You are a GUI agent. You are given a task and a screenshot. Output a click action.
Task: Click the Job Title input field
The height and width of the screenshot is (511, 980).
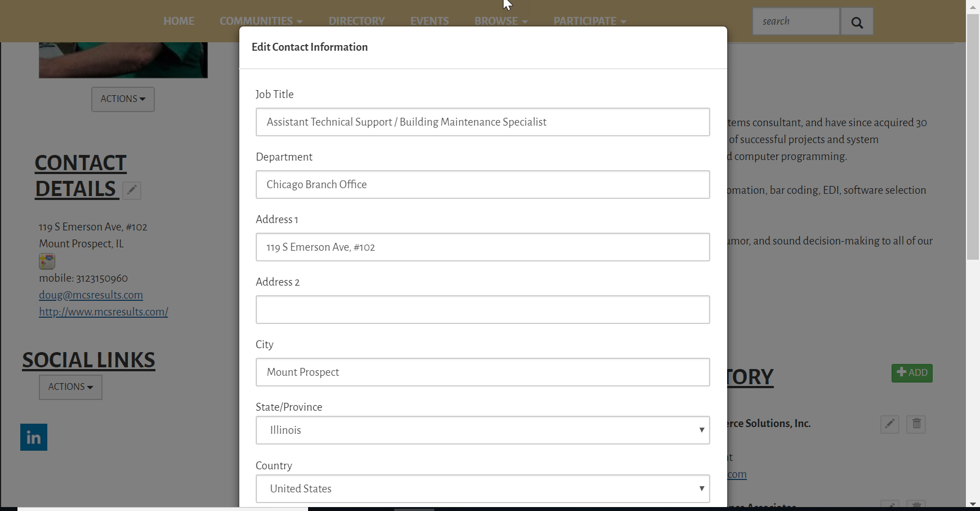click(483, 122)
